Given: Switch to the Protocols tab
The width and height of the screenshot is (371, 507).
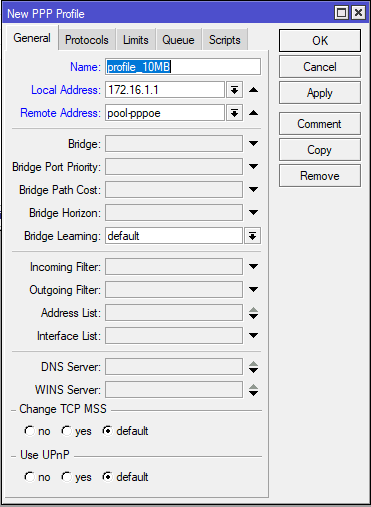Looking at the screenshot, I should point(87,40).
